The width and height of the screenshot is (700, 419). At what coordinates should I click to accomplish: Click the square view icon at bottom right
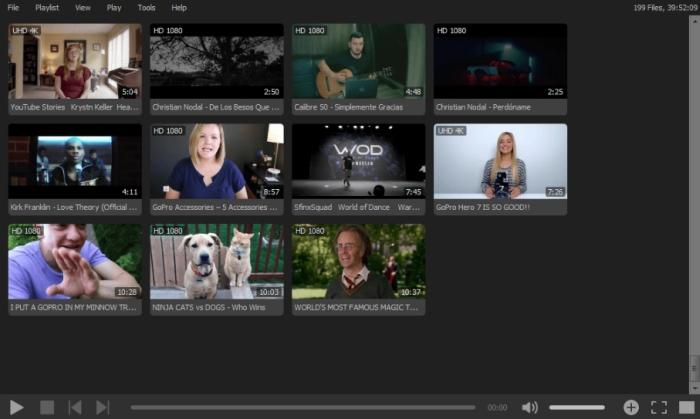tap(687, 407)
